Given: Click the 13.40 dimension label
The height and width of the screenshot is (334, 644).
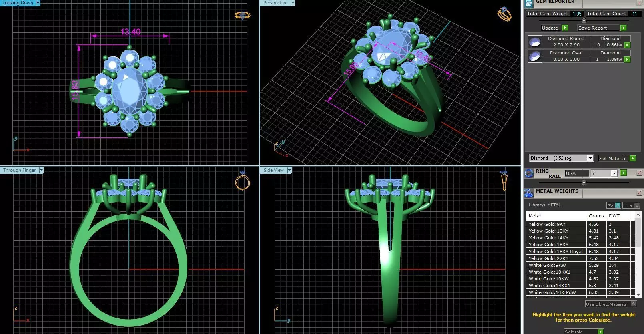Looking at the screenshot, I should 130,32.
